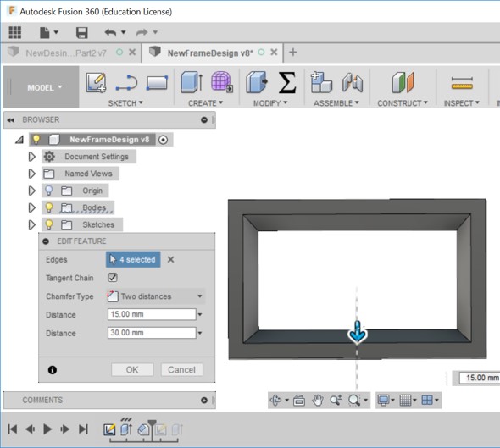Clear the 4 selected edges
The height and width of the screenshot is (448, 500).
coord(171,259)
